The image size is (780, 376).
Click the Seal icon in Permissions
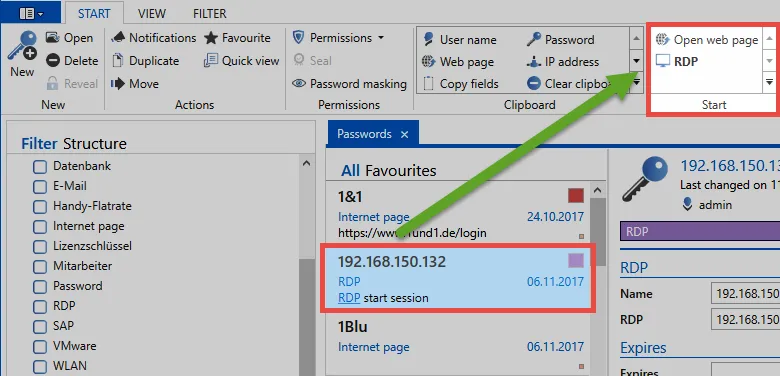point(298,61)
